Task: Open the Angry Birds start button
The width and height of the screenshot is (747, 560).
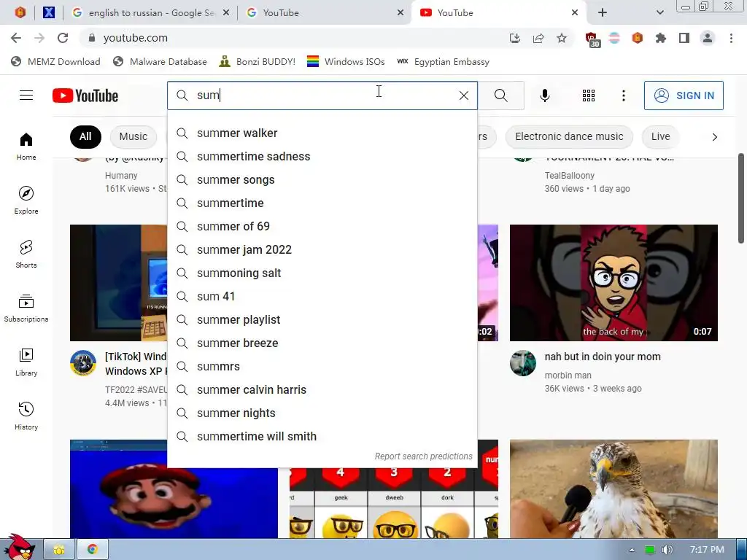Action: (x=18, y=547)
